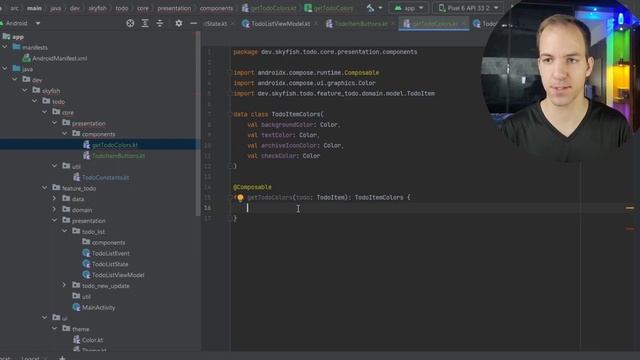Switch to the TodoListViewModel.kt editor tab

(276, 24)
